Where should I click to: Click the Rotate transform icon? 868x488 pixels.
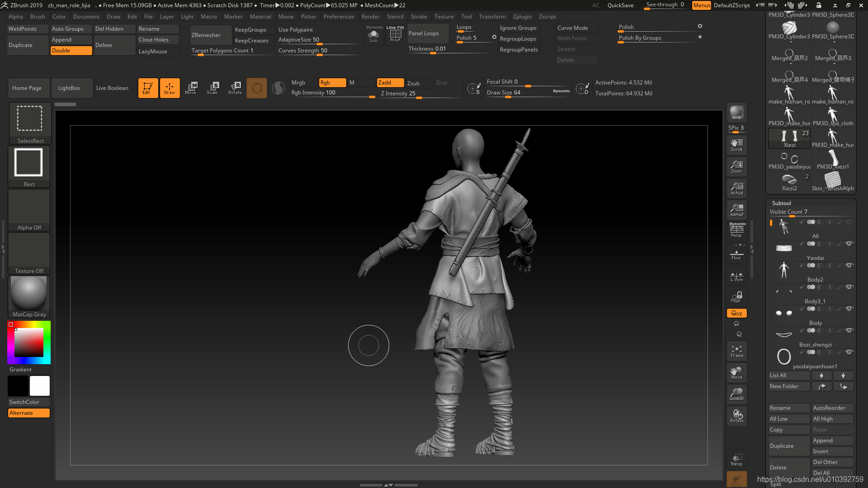235,88
